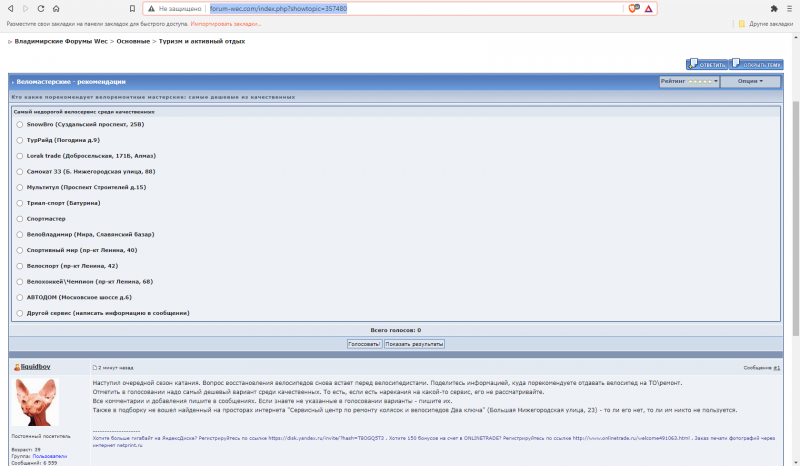Image resolution: width=800 pixels, height=466 pixels.
Task: Click the Открыть тему button
Action: coord(756,64)
